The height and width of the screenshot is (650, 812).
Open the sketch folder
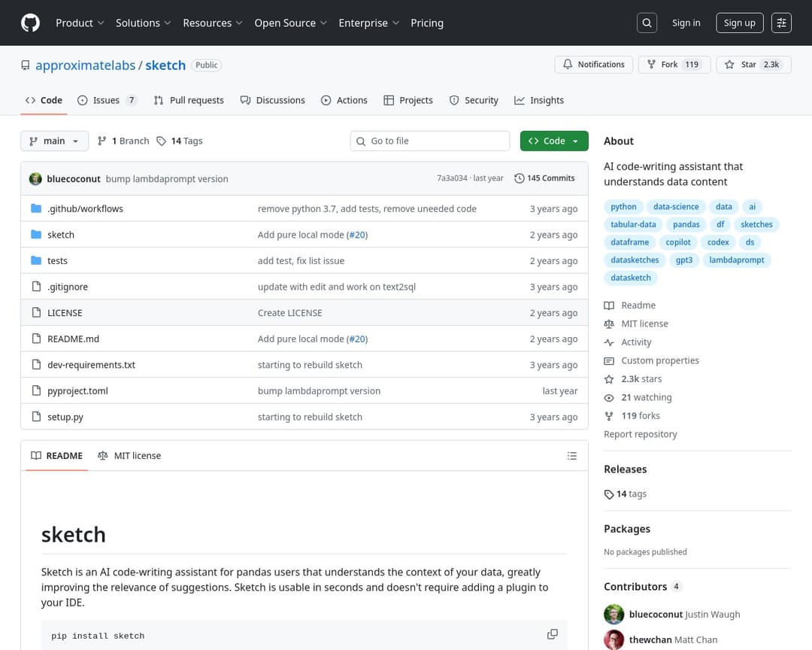[x=61, y=235]
